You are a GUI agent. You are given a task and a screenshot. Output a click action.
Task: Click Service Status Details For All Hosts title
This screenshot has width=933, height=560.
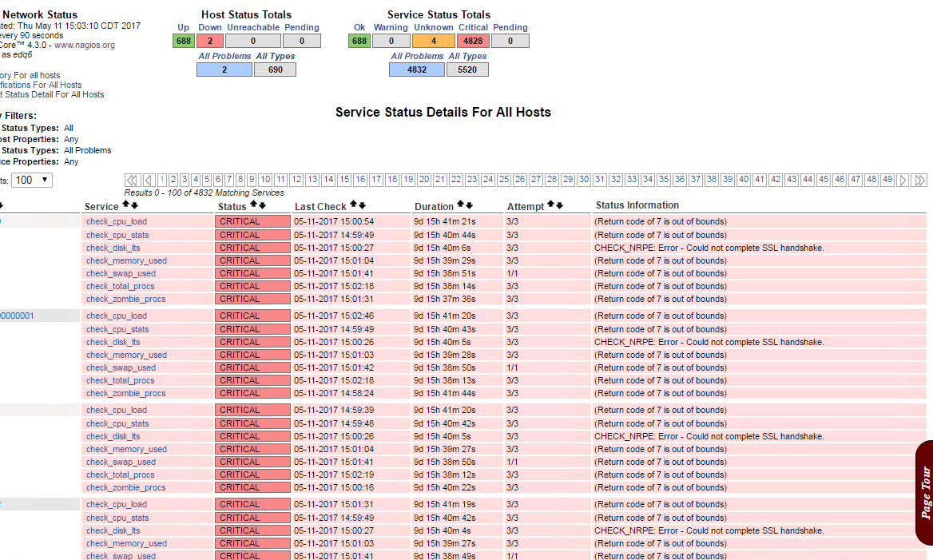point(443,113)
